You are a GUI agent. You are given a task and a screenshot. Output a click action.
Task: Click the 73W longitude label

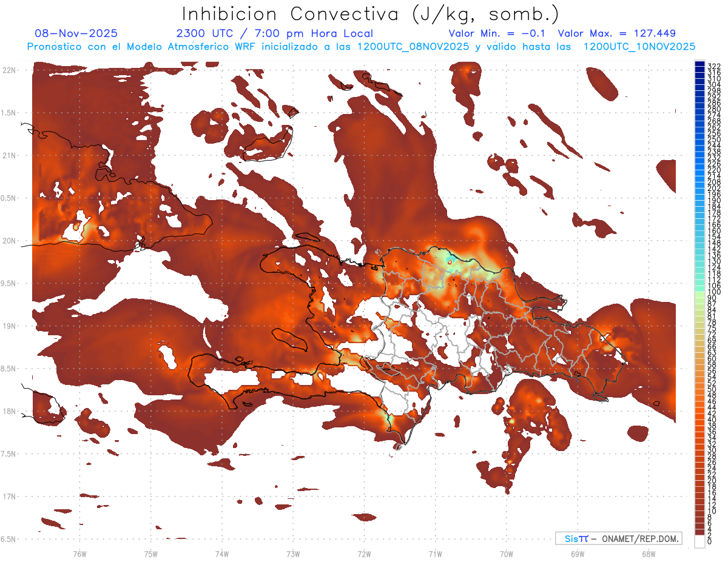pyautogui.click(x=293, y=554)
